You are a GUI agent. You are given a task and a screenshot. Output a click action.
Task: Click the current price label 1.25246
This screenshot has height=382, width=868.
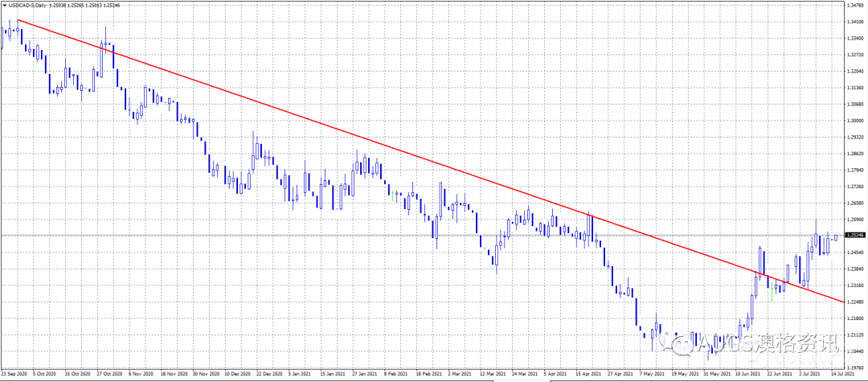coord(854,236)
